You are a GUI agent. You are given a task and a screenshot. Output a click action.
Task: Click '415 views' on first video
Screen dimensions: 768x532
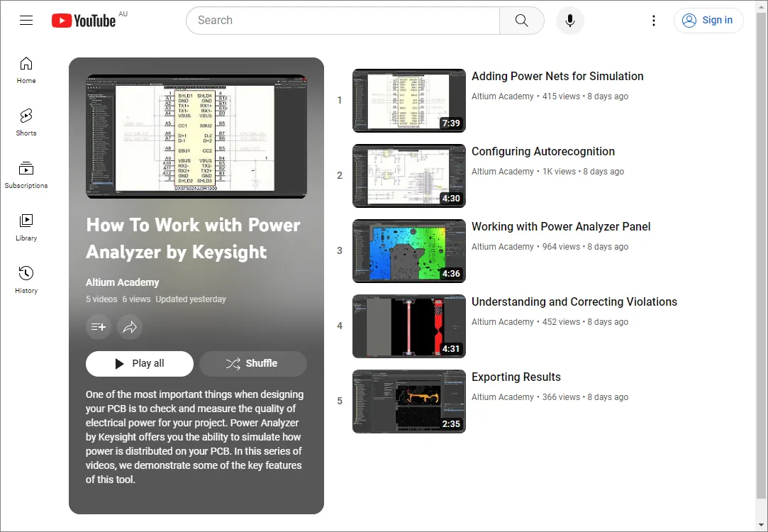561,96
